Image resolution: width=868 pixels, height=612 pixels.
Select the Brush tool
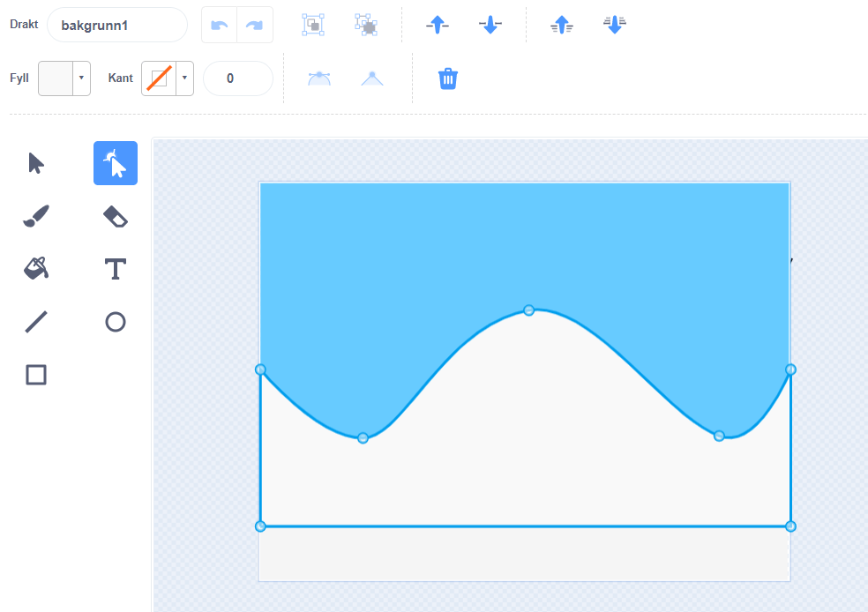point(36,216)
